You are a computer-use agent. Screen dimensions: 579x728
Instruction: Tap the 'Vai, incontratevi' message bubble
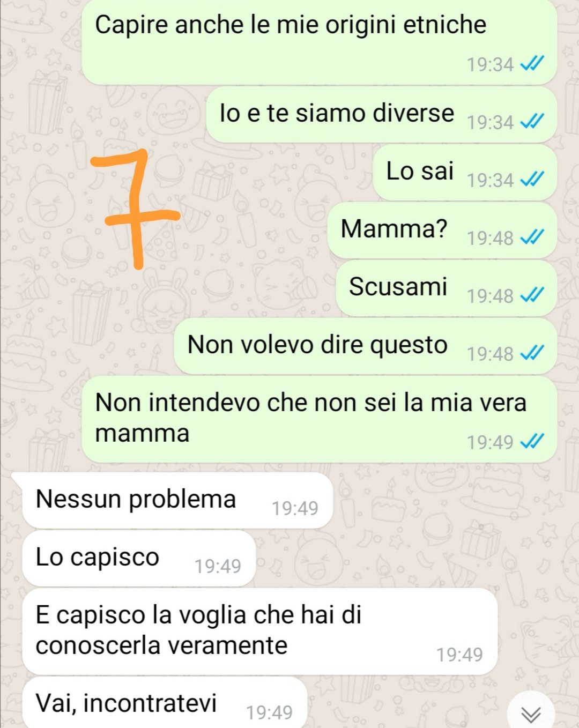165,703
